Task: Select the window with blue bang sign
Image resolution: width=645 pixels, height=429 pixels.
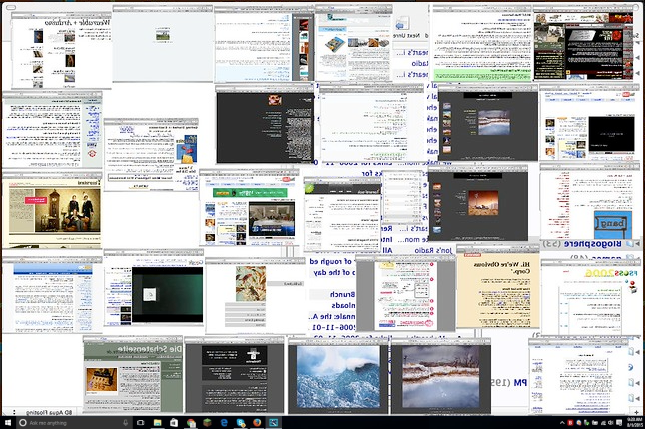Action: [590, 202]
